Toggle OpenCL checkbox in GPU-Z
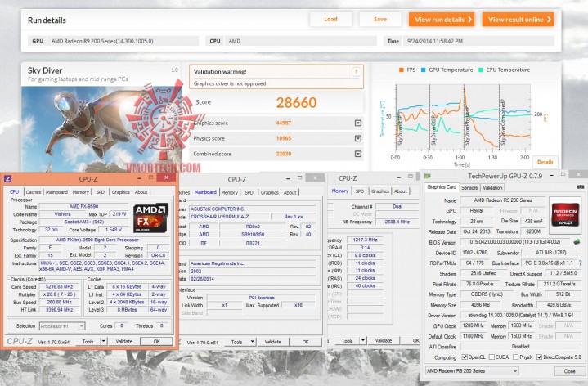Image resolution: width=588 pixels, height=386 pixels. click(x=465, y=357)
